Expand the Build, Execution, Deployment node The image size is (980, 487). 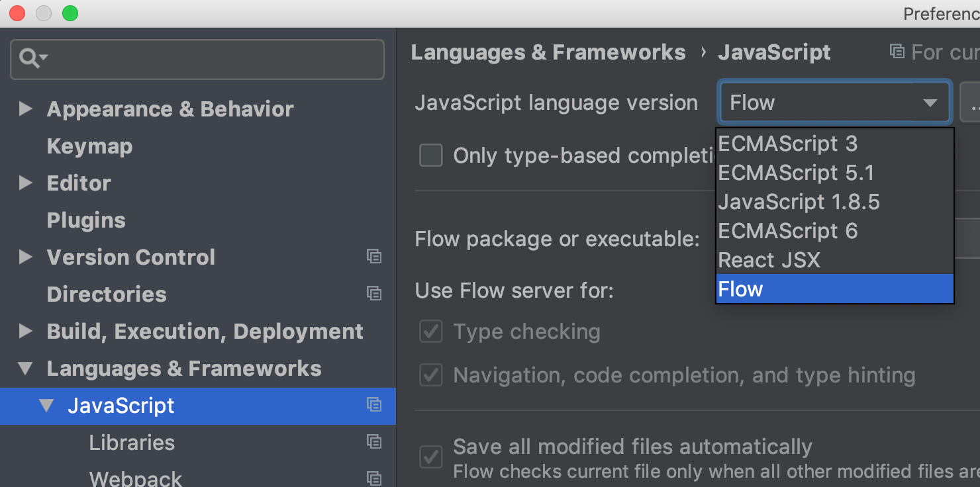(x=25, y=332)
